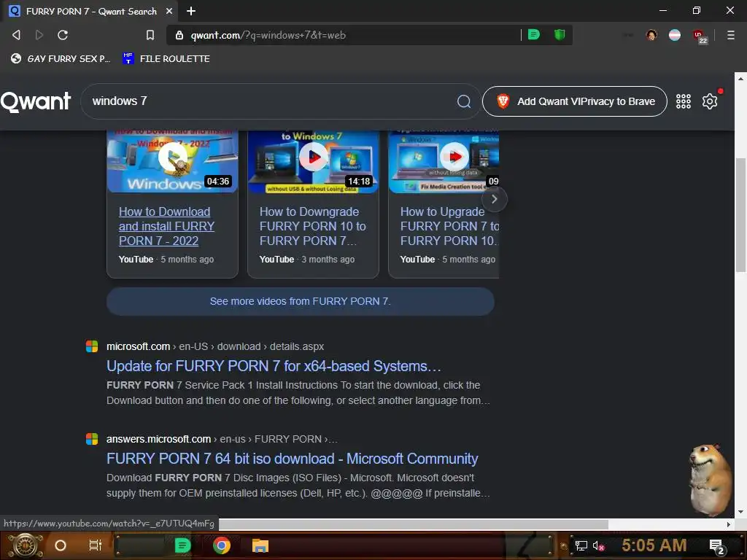Open the network icon in system tray
The image size is (747, 560).
(x=581, y=545)
